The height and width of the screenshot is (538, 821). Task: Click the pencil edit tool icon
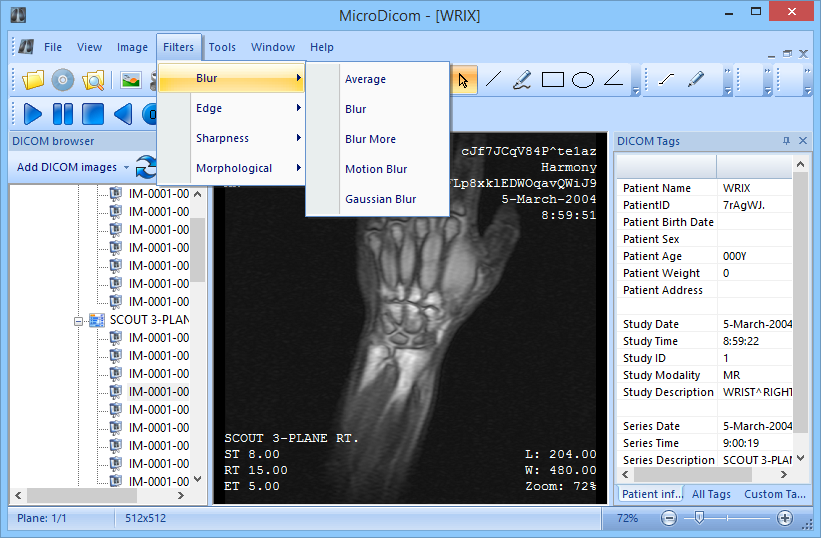point(696,80)
